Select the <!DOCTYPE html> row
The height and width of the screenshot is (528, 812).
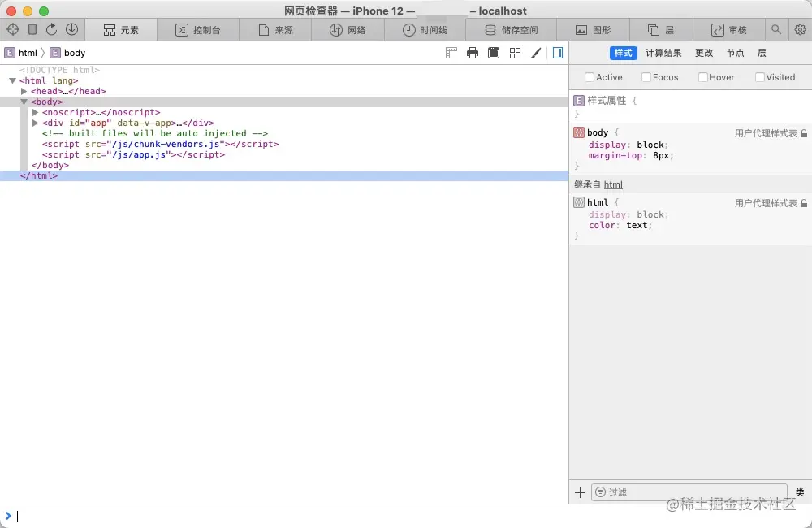point(284,70)
